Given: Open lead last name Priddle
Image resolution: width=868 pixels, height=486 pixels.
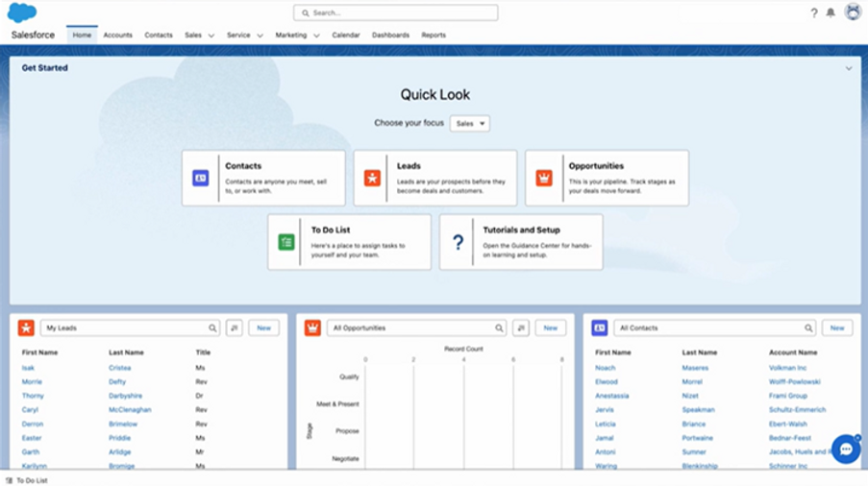Looking at the screenshot, I should pos(119,438).
